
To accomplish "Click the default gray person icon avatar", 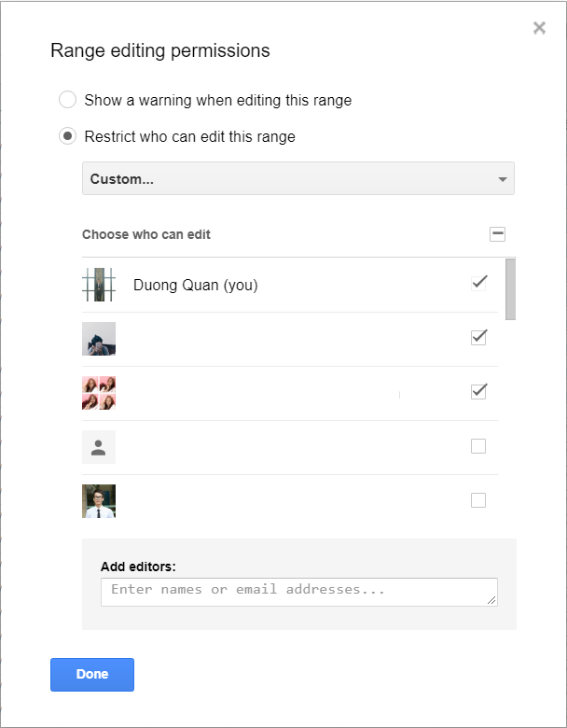I will coord(99,448).
